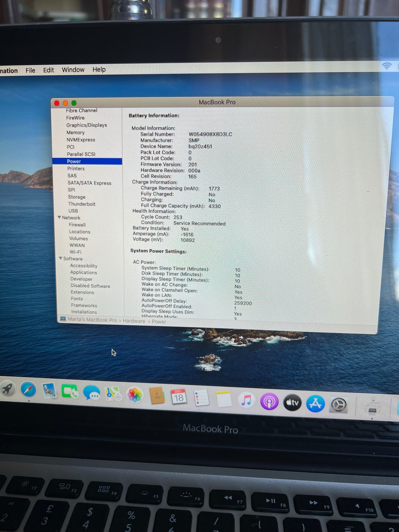Screen dimensions: 399x532
Task: Click the Service Recommended condition value
Action: point(199,224)
